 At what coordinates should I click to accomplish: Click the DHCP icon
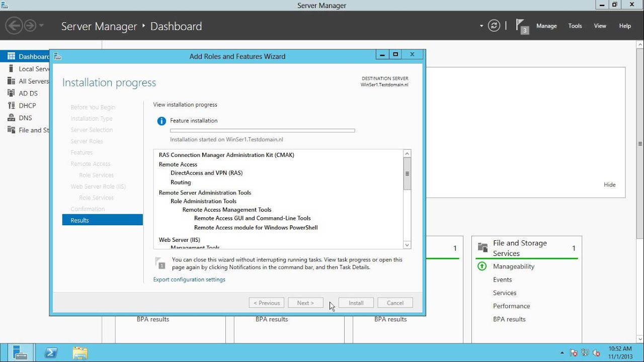click(x=11, y=106)
